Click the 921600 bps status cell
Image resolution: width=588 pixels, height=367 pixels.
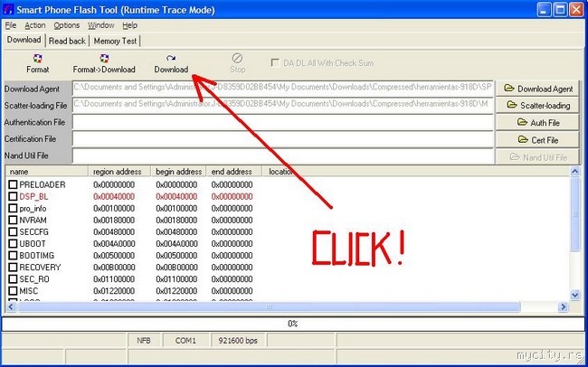point(238,341)
